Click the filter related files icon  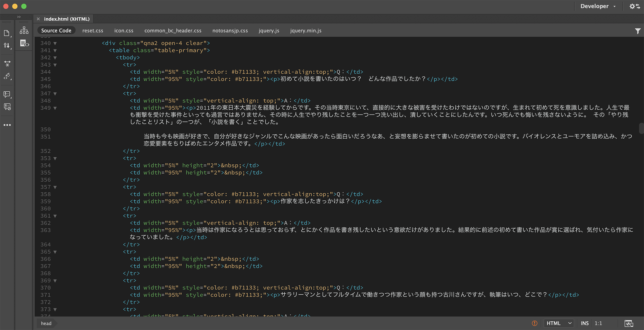[x=638, y=31]
